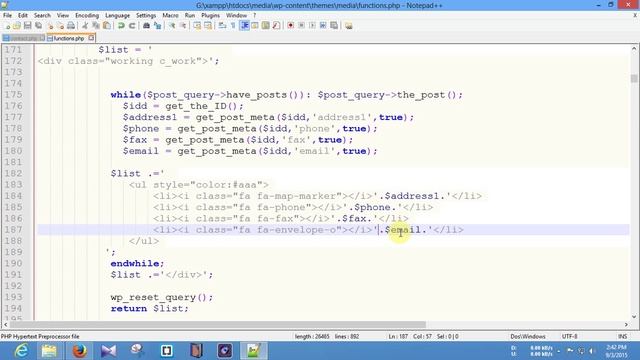Open the Language menu
640x360 pixels.
[x=117, y=16]
